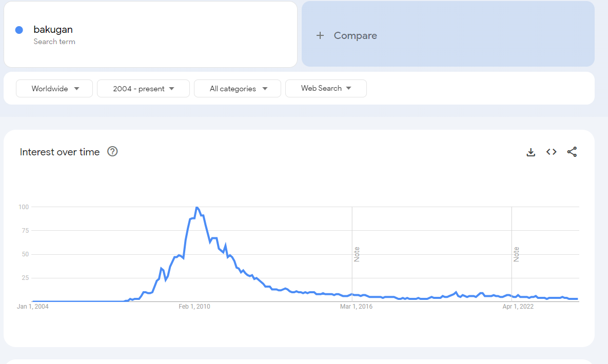Open the Web Search type dropdown
The width and height of the screenshot is (608, 364).
[x=326, y=88]
